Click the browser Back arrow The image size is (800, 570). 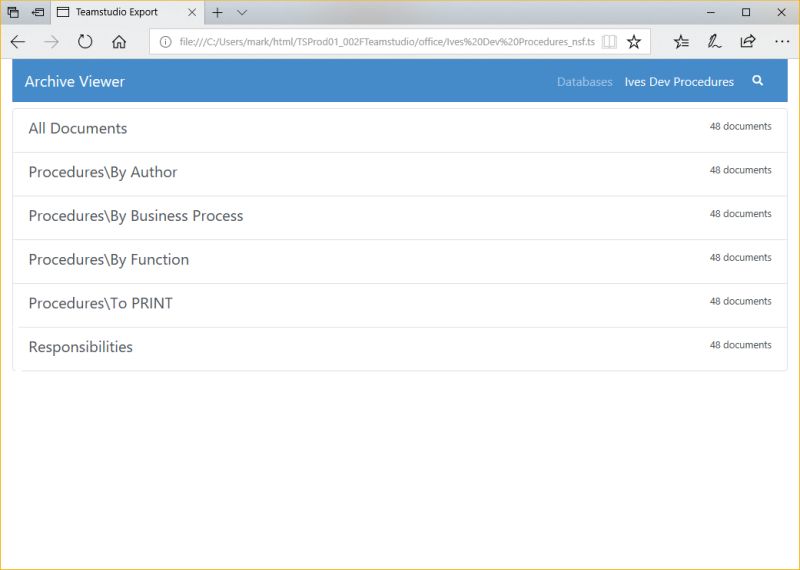point(18,42)
